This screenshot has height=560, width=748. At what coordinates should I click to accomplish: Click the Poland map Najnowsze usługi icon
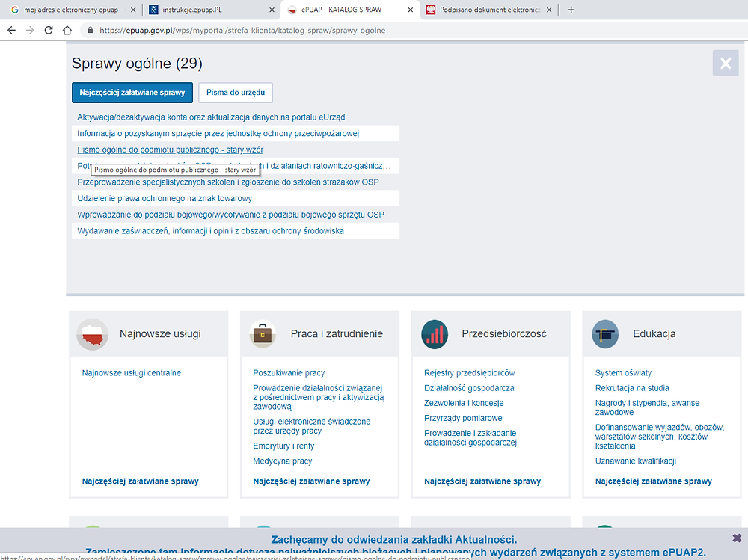pos(92,334)
